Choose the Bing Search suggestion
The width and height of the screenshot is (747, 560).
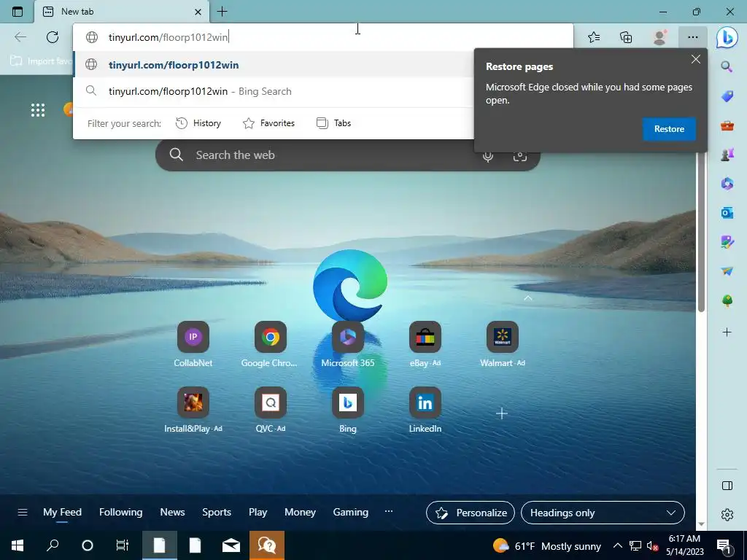point(274,91)
